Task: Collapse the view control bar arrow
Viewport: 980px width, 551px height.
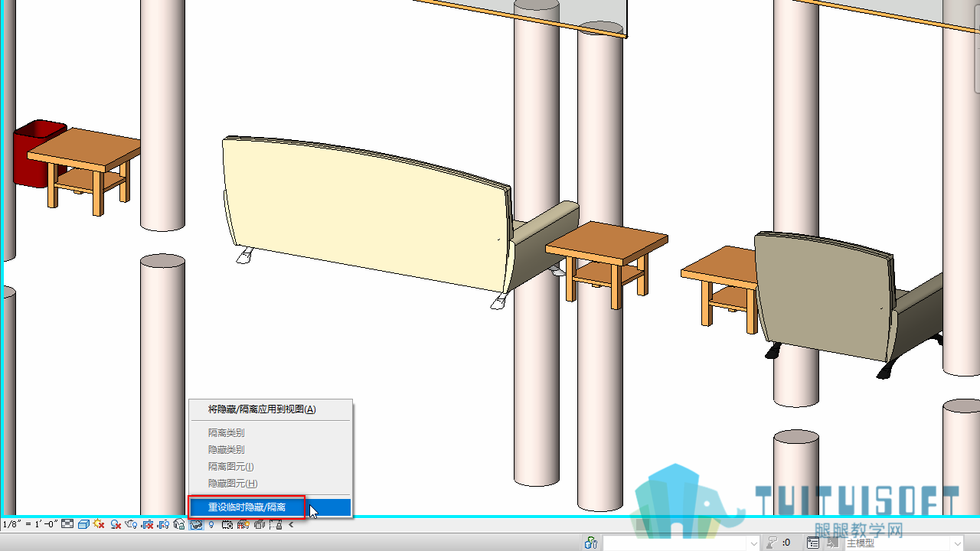Action: click(x=291, y=524)
